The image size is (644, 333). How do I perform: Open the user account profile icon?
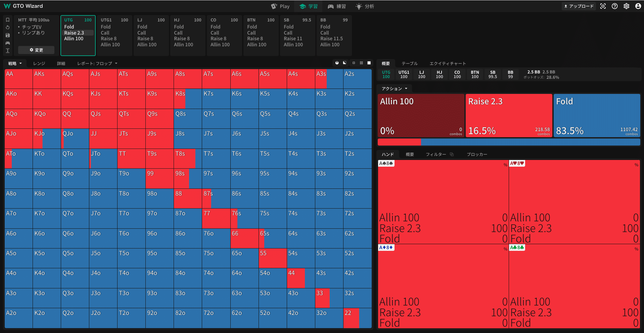[x=638, y=6]
